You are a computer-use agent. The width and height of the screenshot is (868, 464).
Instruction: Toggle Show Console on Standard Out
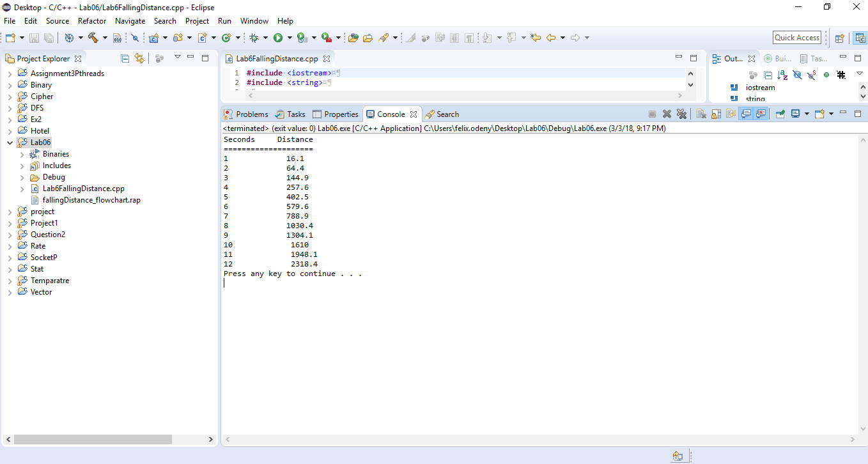coord(746,114)
